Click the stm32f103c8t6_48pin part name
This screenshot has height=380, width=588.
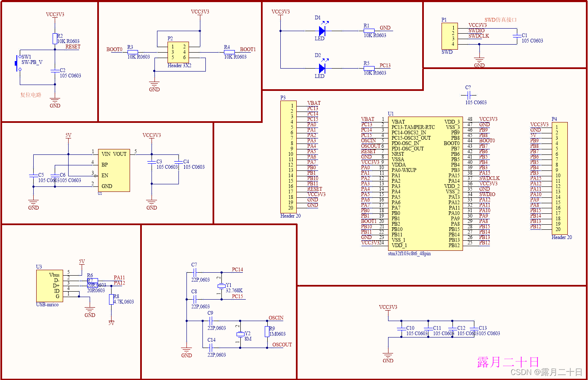[409, 254]
